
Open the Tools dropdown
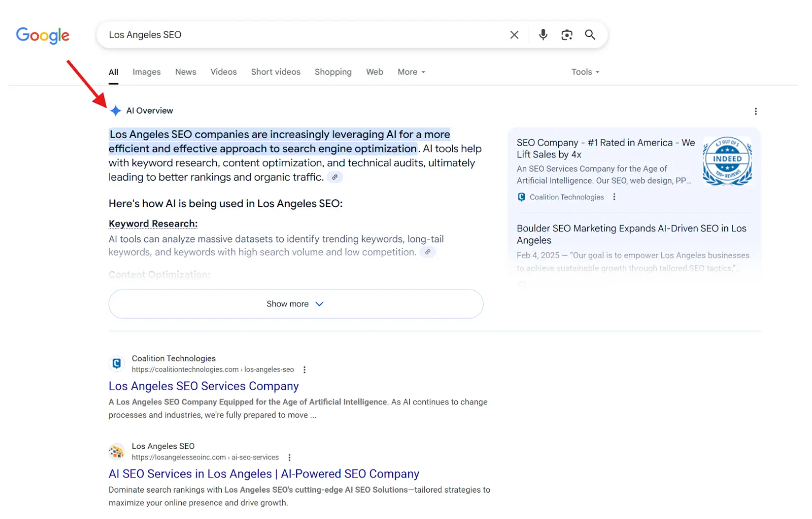click(x=585, y=72)
